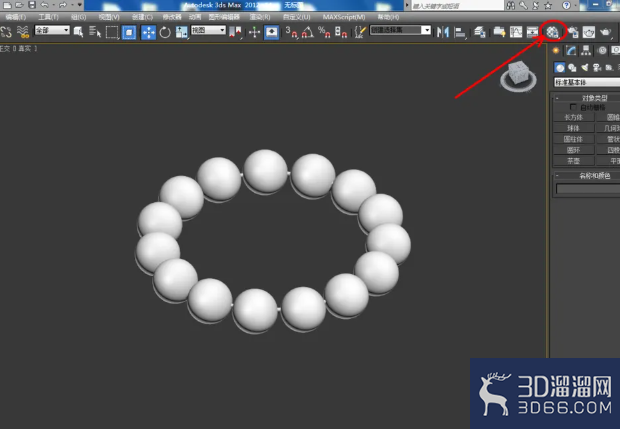Click the search keyword input field
Viewport: 620px width, 429px height.
[x=457, y=6]
